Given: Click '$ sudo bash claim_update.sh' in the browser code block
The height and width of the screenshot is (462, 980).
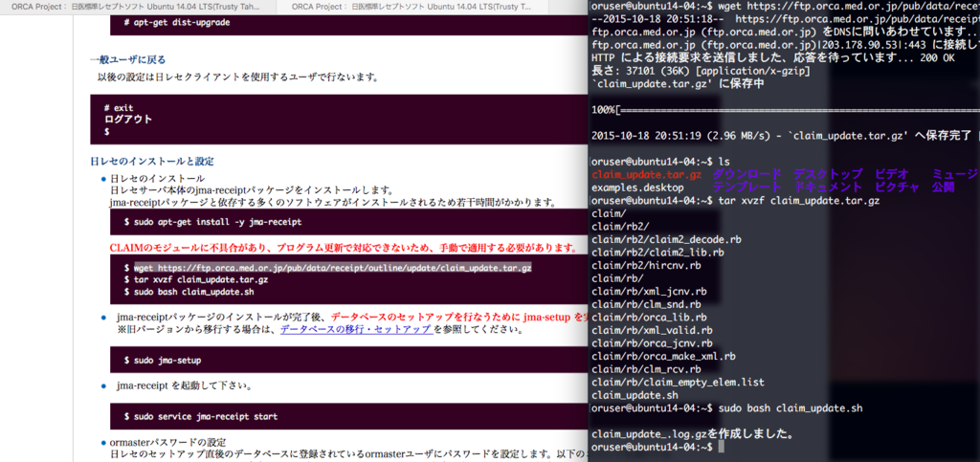Looking at the screenshot, I should 189,292.
